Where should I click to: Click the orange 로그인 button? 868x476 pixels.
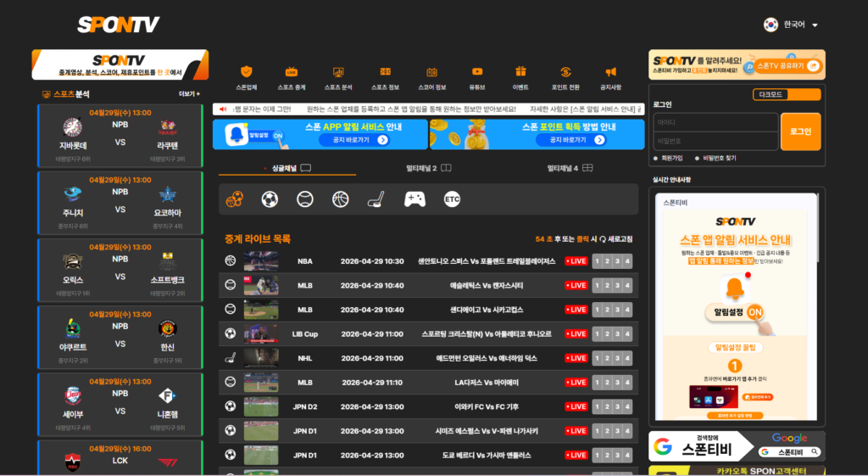(x=800, y=132)
